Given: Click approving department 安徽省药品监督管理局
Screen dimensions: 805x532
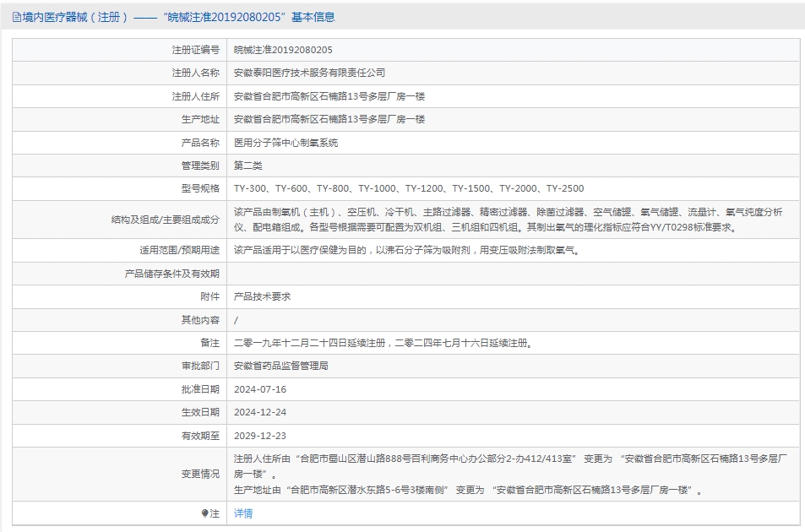Looking at the screenshot, I should tap(280, 366).
